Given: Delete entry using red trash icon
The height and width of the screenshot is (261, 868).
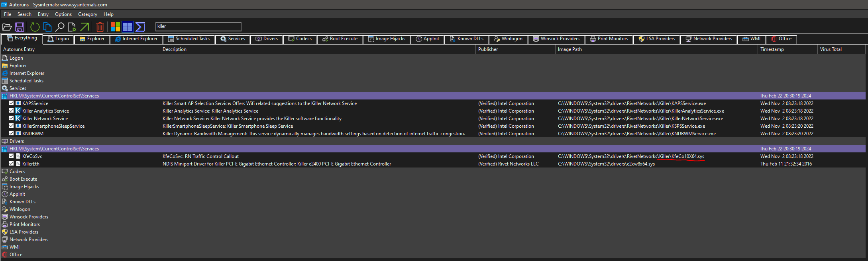Looking at the screenshot, I should point(100,27).
